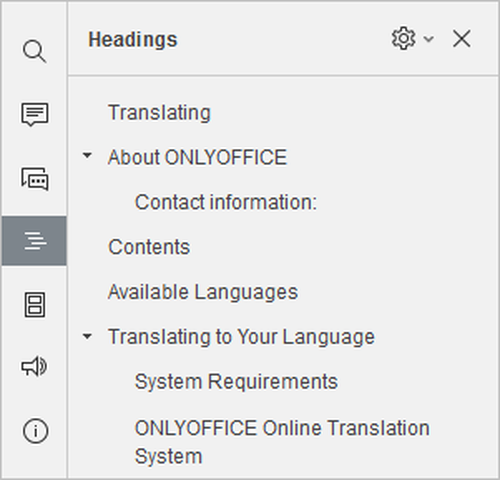Go to Translating to Your Language heading
Viewport: 500px width, 480px height.
[241, 337]
